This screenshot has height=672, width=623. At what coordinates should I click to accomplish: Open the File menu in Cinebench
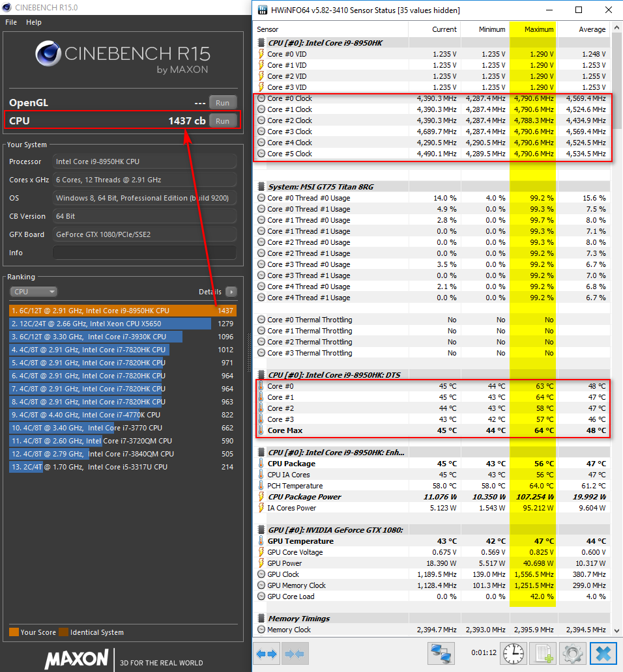[x=11, y=22]
